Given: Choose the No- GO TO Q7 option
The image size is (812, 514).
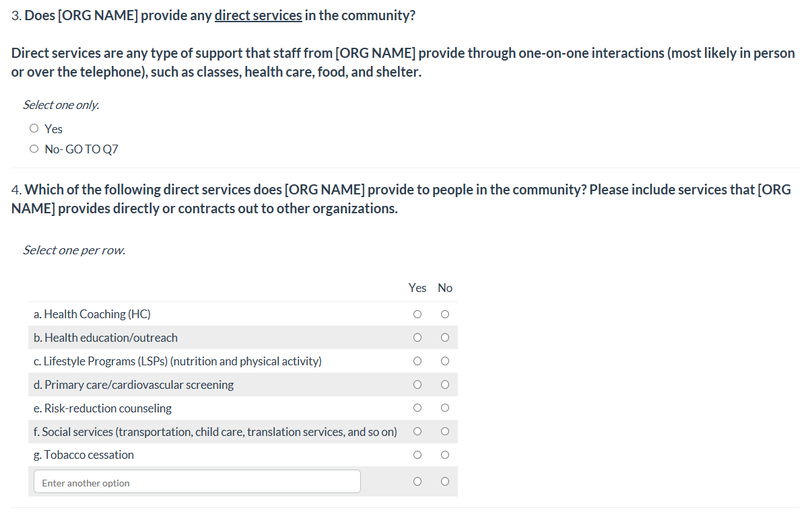Looking at the screenshot, I should [34, 149].
